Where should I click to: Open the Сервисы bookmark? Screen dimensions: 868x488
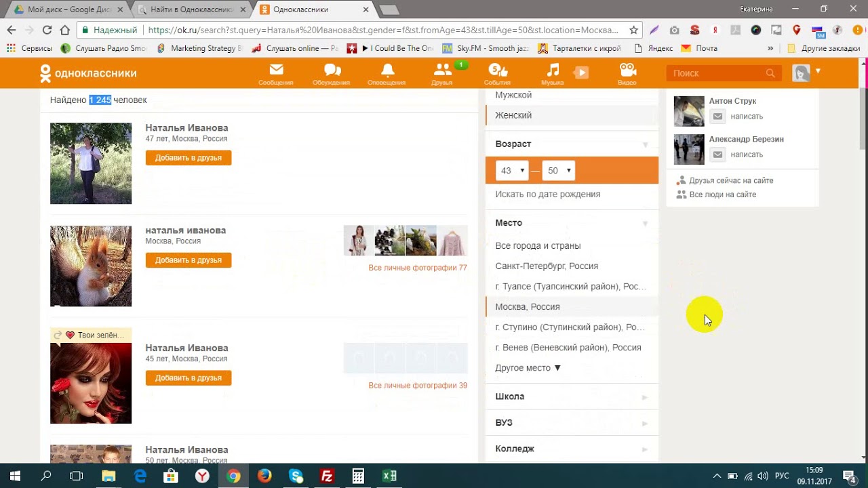pos(29,48)
